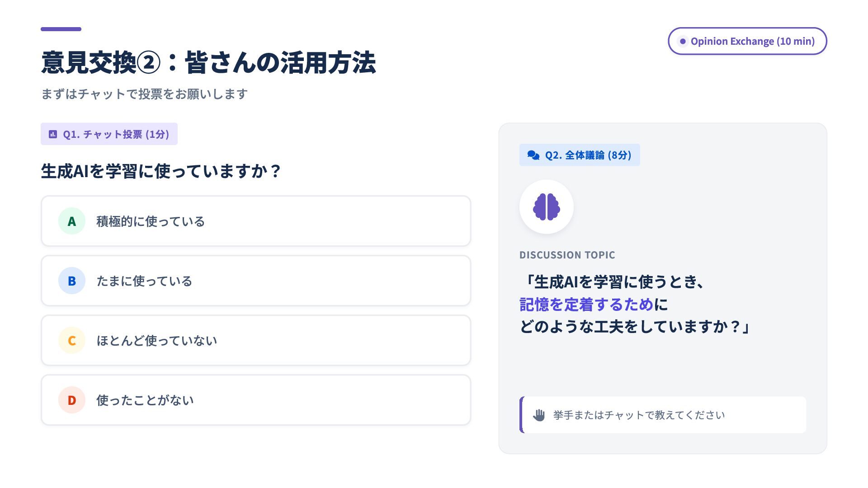Click the highlighted 記憶を定着するため text
The height and width of the screenshot is (488, 868).
point(586,305)
